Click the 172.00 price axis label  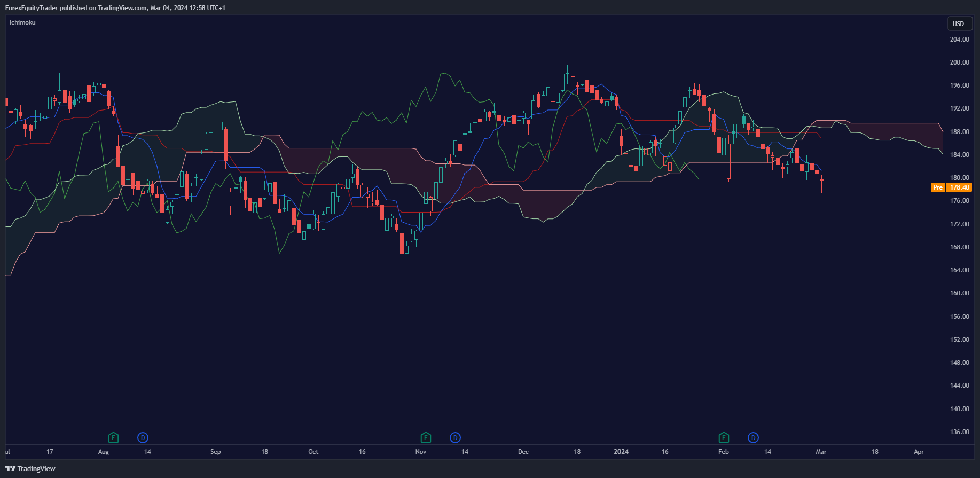point(959,224)
